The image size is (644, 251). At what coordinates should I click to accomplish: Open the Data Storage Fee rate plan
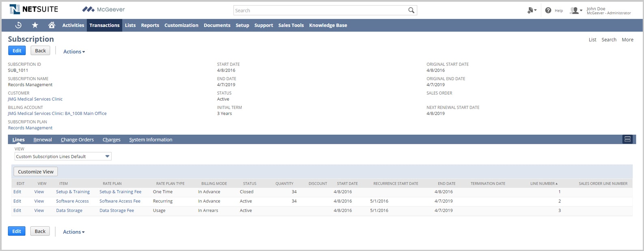coord(116,210)
